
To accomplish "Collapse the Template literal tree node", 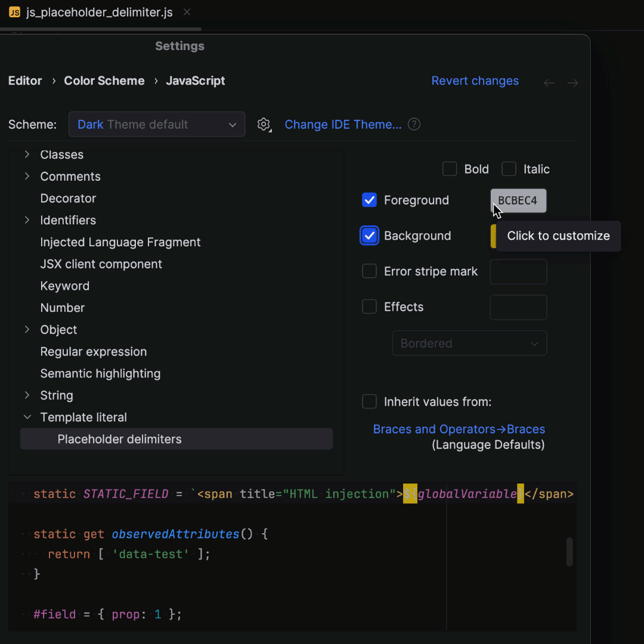I will (27, 417).
